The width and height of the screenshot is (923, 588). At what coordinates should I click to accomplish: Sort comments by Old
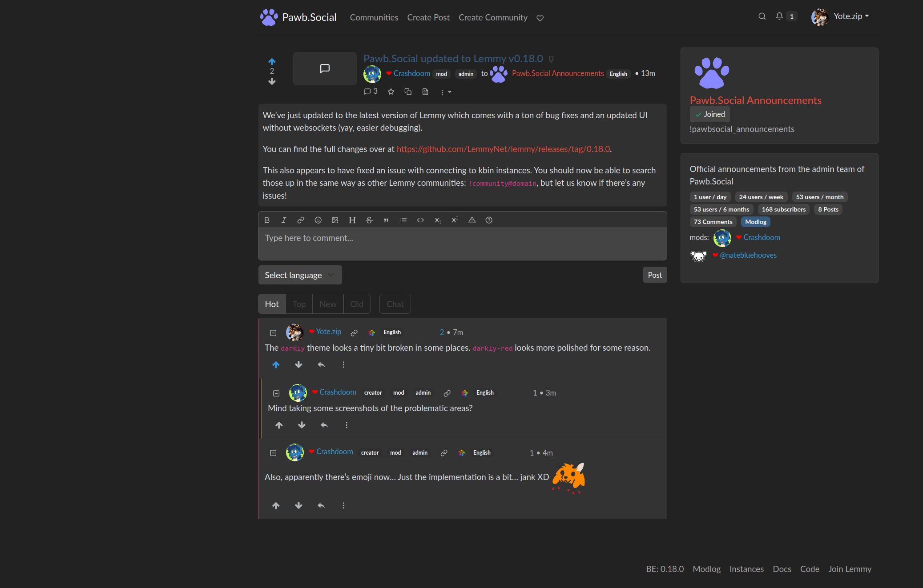tap(357, 304)
